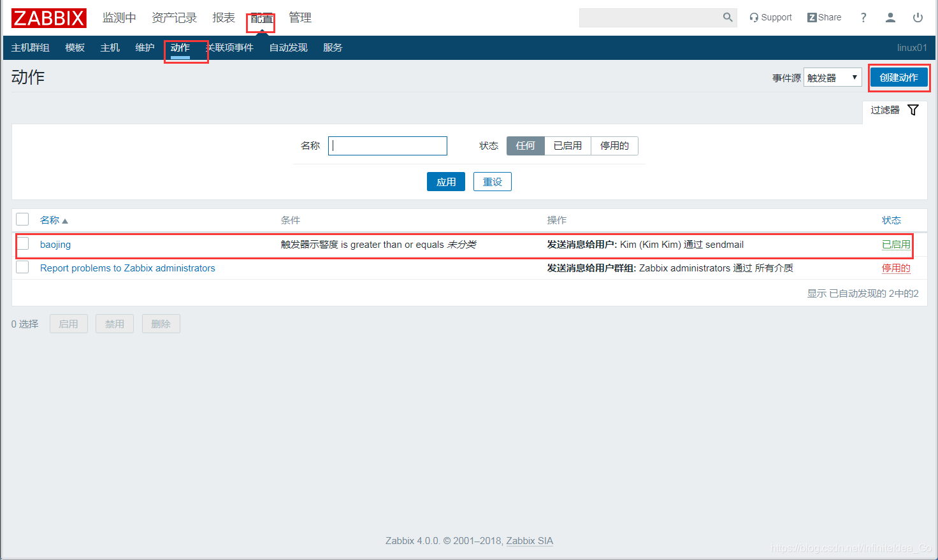Screen dimensions: 938x560
Task: Select the 已启用 status filter option
Action: [x=568, y=146]
